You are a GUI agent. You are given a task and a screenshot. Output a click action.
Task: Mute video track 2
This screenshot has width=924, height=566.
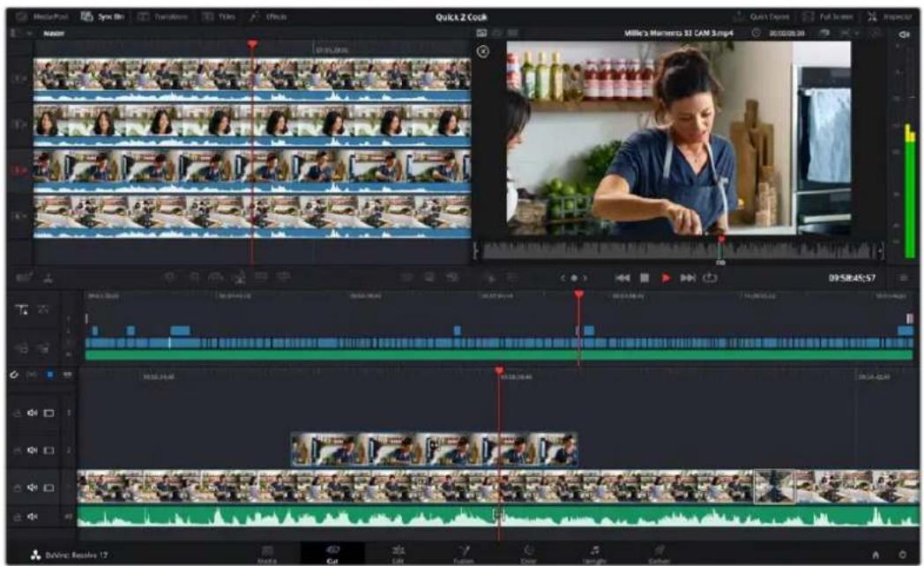(32, 451)
